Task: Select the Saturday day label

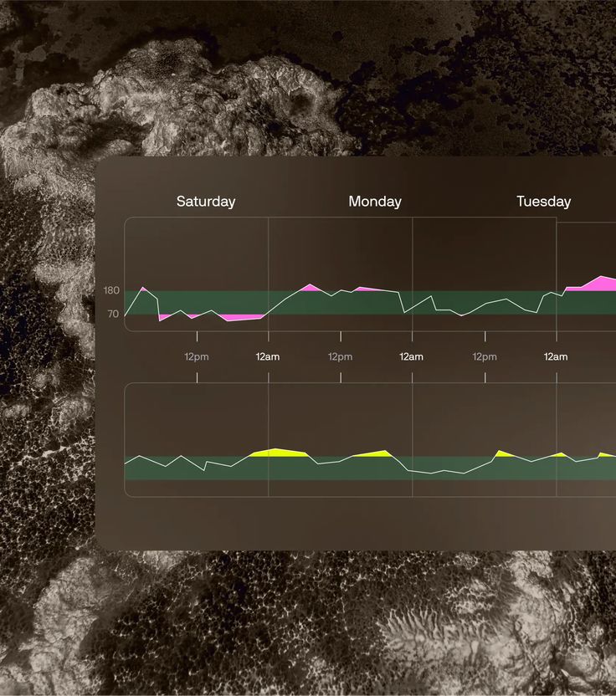Action: point(206,202)
